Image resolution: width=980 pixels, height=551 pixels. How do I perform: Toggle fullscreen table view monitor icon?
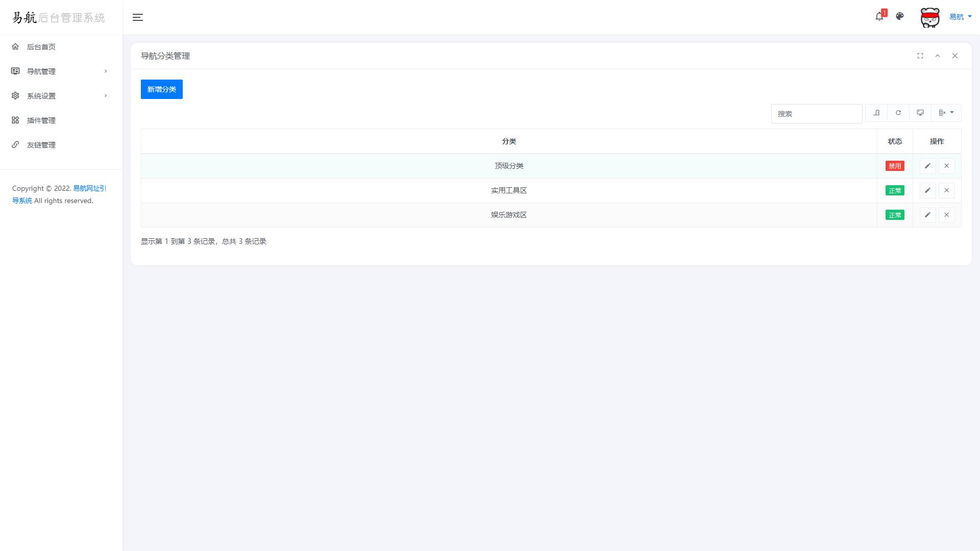point(920,113)
